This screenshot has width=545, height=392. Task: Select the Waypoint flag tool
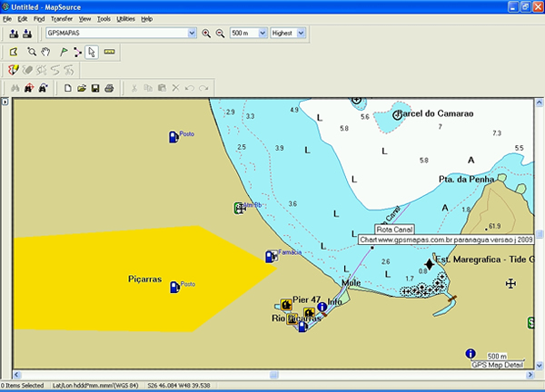[64, 52]
